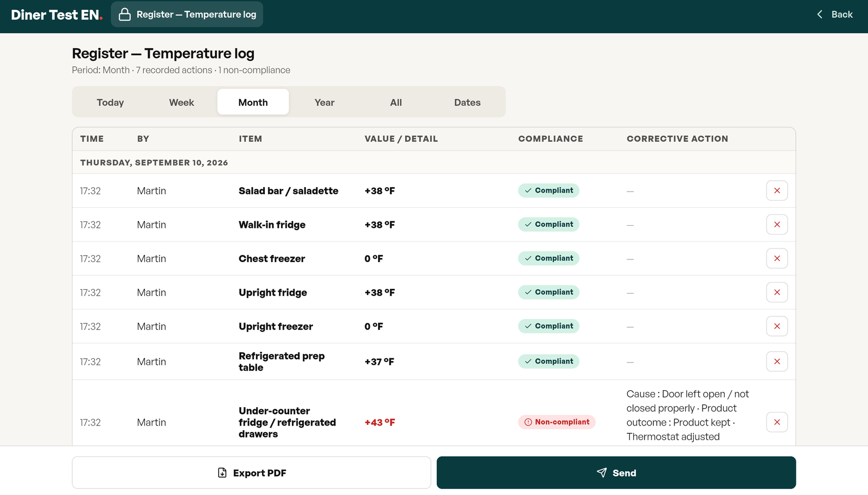
Task: Click the COMPLIANCE column header
Action: coord(551,139)
